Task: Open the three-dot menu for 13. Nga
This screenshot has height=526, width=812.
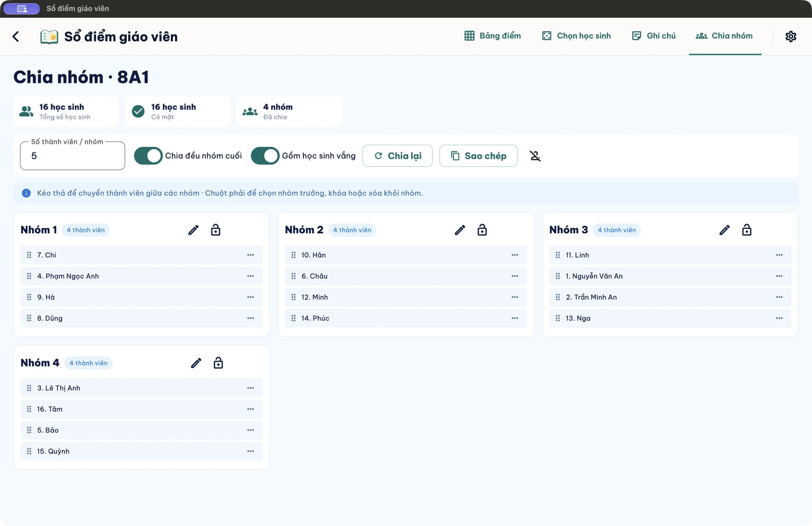Action: (779, 318)
